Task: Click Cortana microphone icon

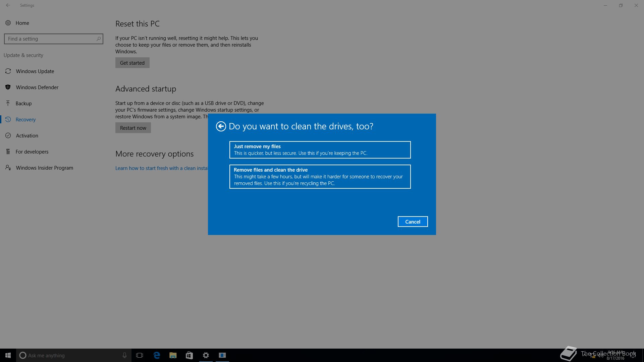Action: [124, 355]
